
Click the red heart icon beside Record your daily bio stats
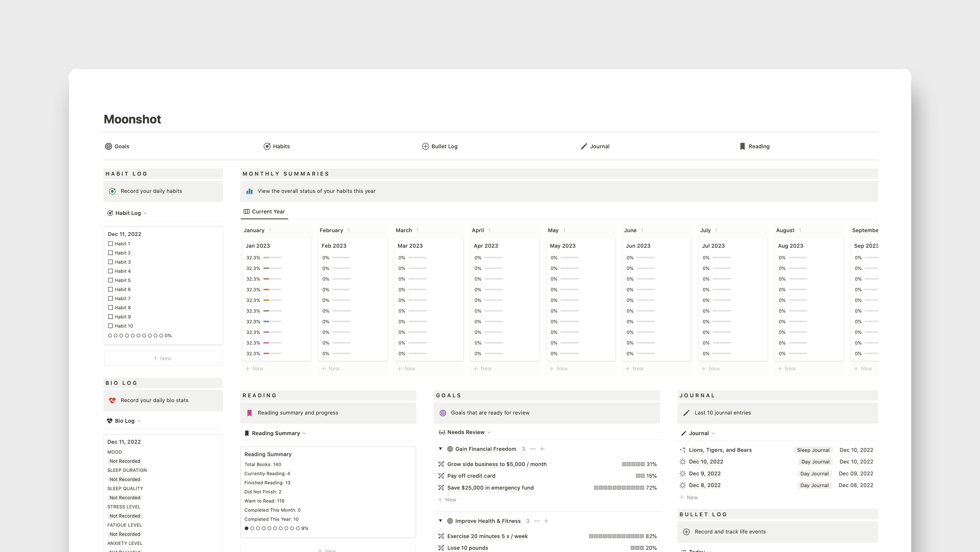(x=112, y=401)
